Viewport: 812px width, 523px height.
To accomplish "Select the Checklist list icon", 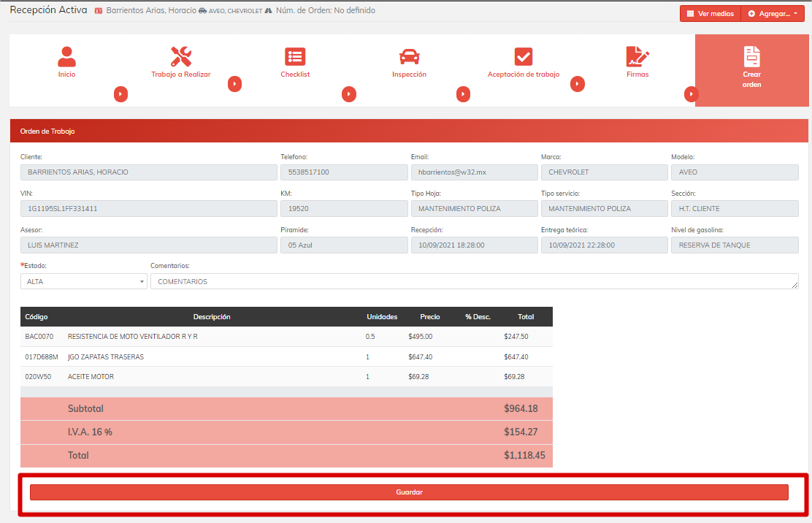I will pos(295,56).
